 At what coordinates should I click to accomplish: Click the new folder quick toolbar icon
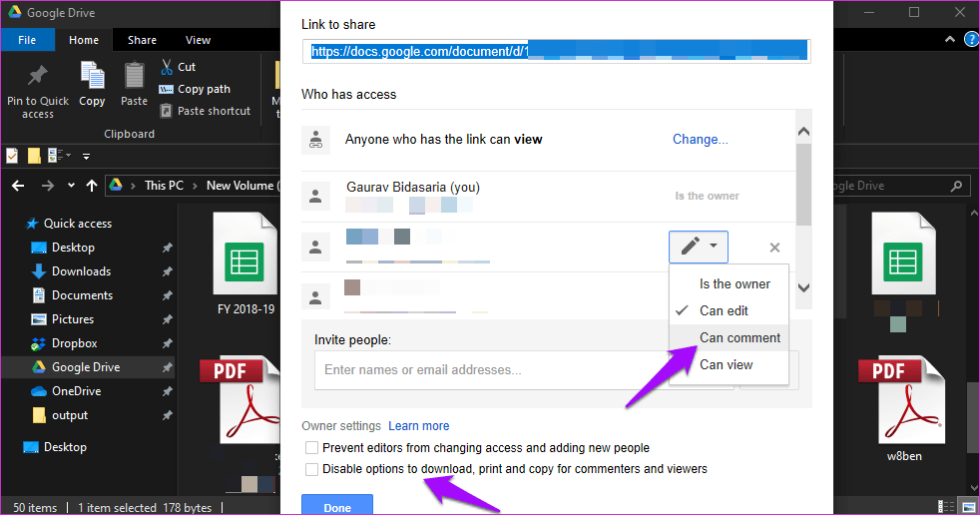34,156
